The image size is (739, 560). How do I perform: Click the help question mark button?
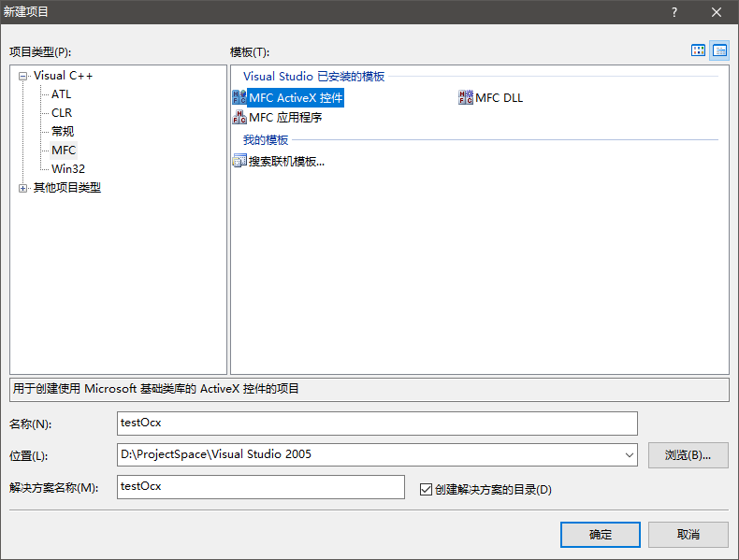674,12
